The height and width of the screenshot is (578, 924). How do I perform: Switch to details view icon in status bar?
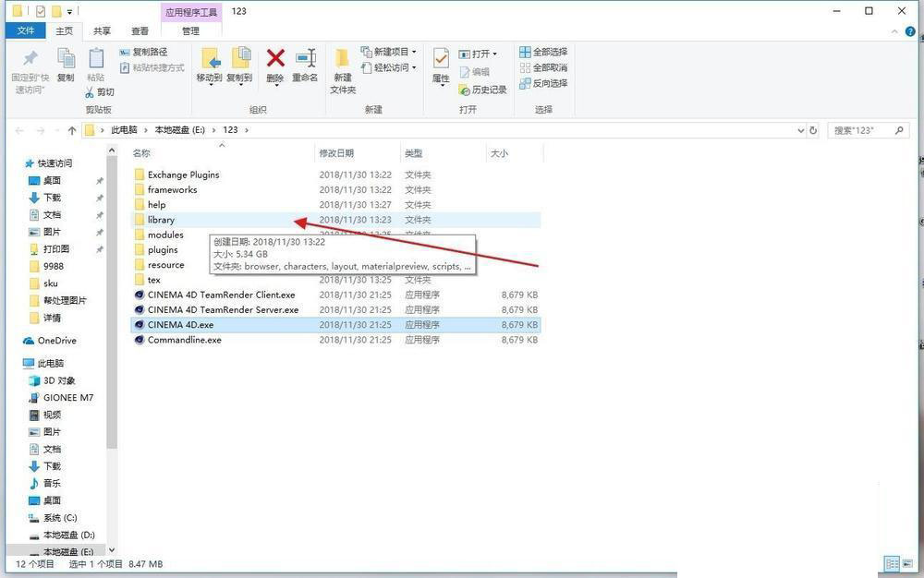tap(892, 564)
